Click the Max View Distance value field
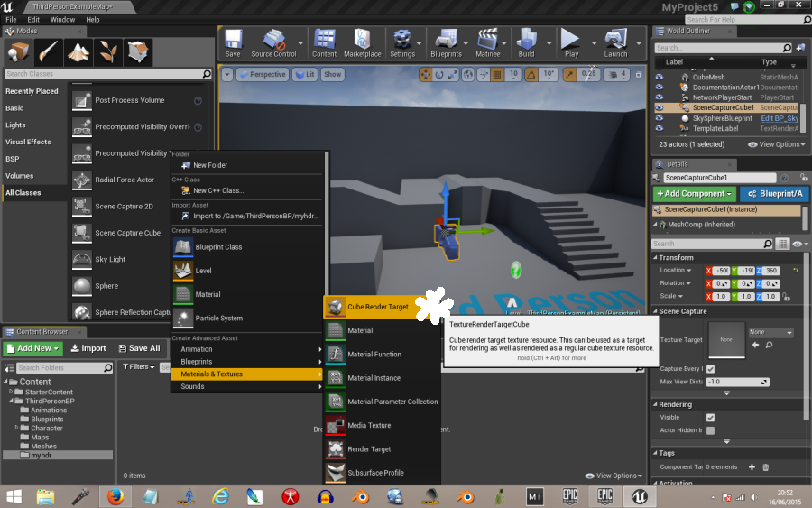This screenshot has height=508, width=812. 737,383
